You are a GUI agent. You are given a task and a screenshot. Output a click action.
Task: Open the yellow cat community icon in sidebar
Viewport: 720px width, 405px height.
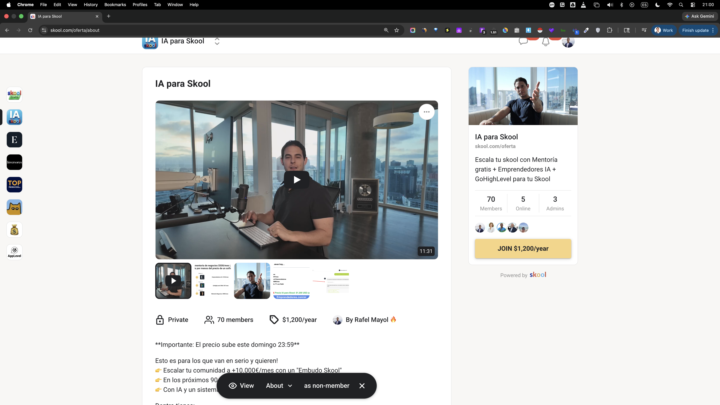(x=14, y=207)
